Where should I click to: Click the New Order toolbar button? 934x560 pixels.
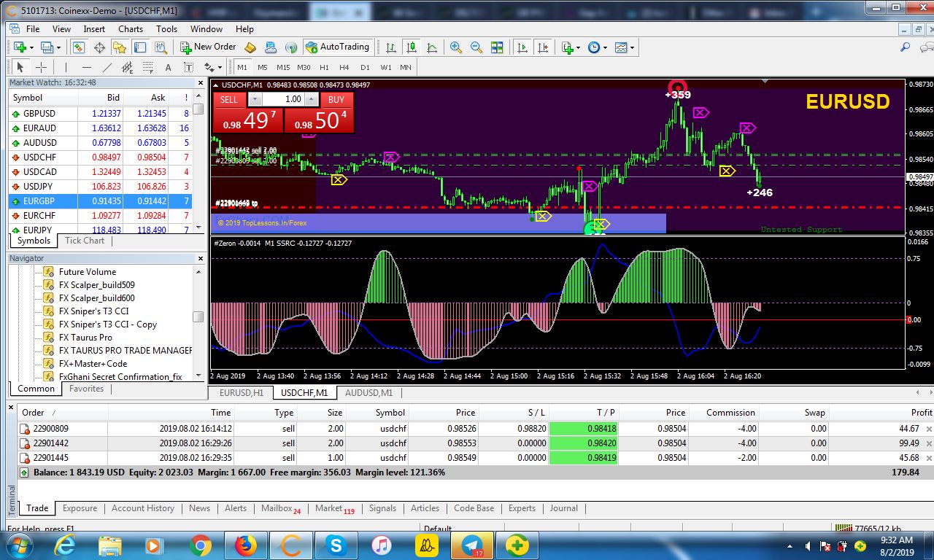coord(208,47)
